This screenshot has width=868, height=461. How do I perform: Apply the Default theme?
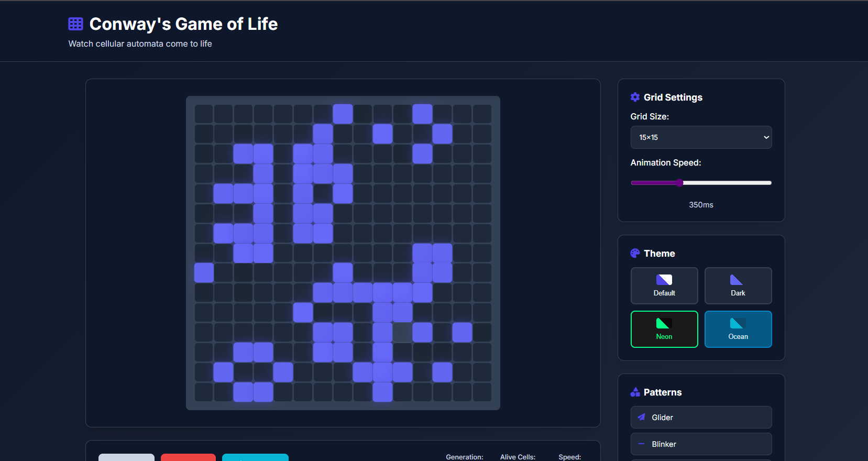click(x=664, y=286)
